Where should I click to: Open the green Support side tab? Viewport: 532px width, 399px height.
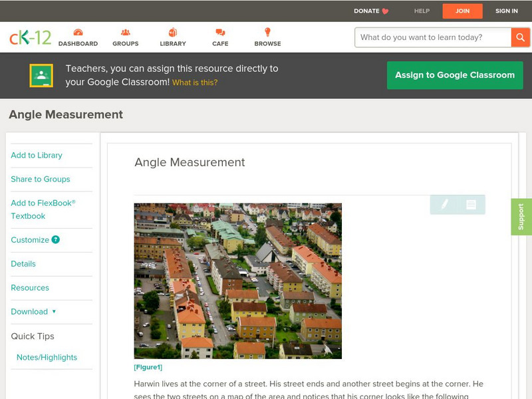tap(521, 217)
